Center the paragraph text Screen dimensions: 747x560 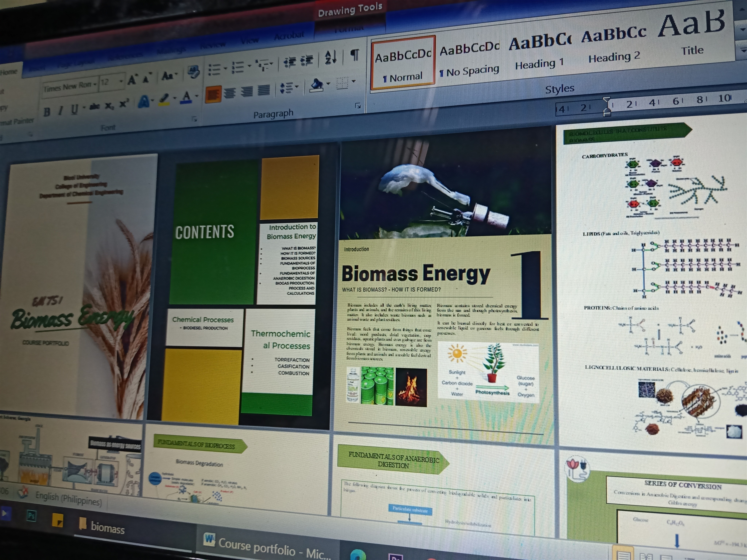(x=230, y=93)
